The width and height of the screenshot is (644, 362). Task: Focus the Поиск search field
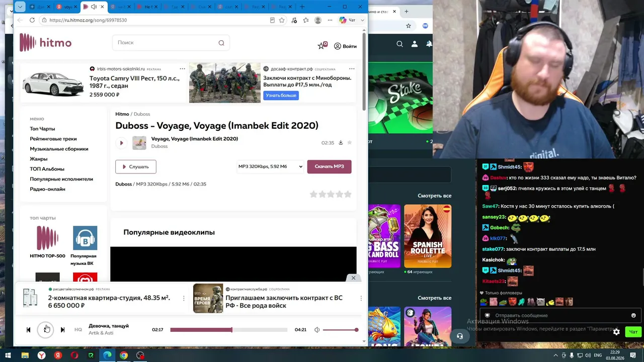(x=171, y=43)
